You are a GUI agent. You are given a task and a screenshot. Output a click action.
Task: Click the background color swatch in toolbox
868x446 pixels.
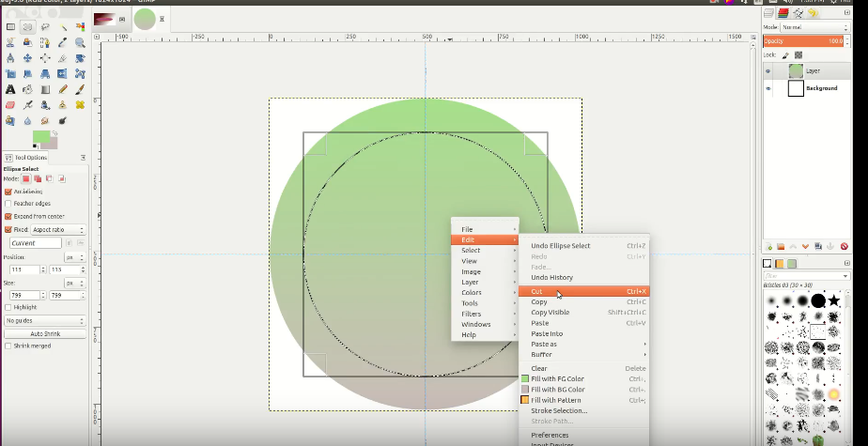pyautogui.click(x=52, y=144)
